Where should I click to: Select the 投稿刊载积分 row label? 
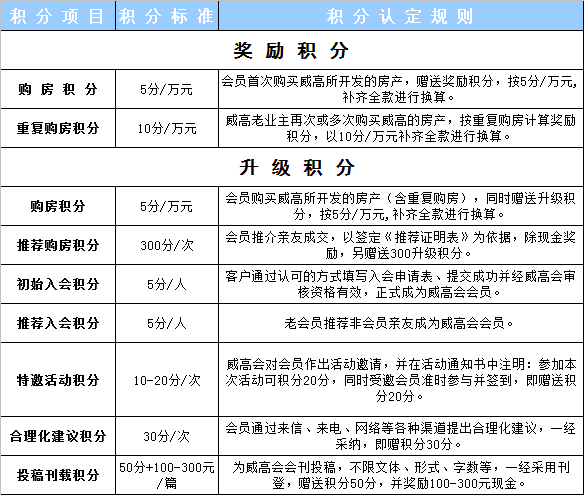58,475
